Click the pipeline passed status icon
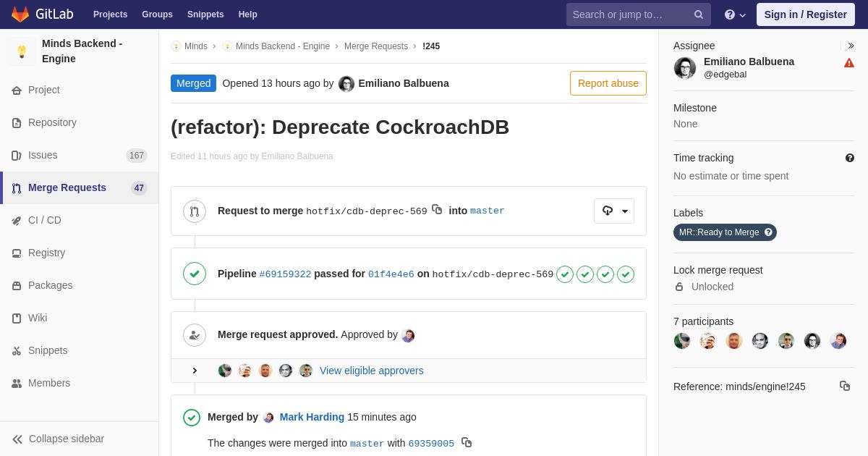This screenshot has width=868, height=456. [x=195, y=274]
